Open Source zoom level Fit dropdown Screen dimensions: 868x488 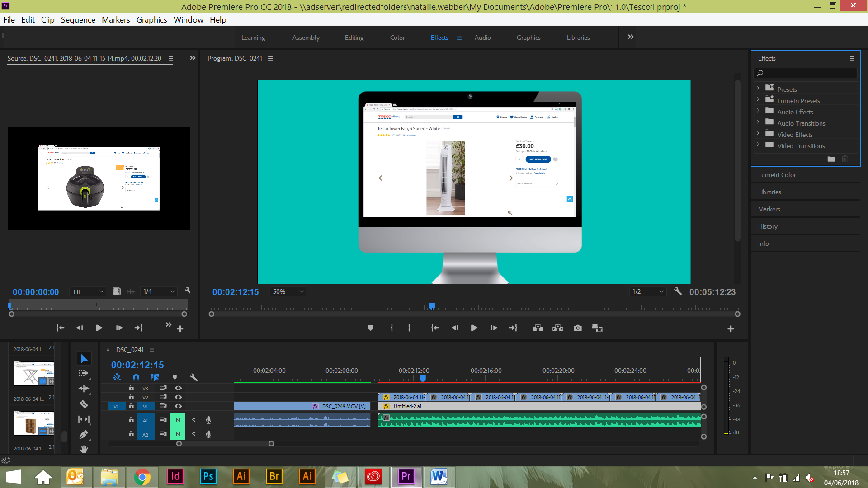point(89,292)
